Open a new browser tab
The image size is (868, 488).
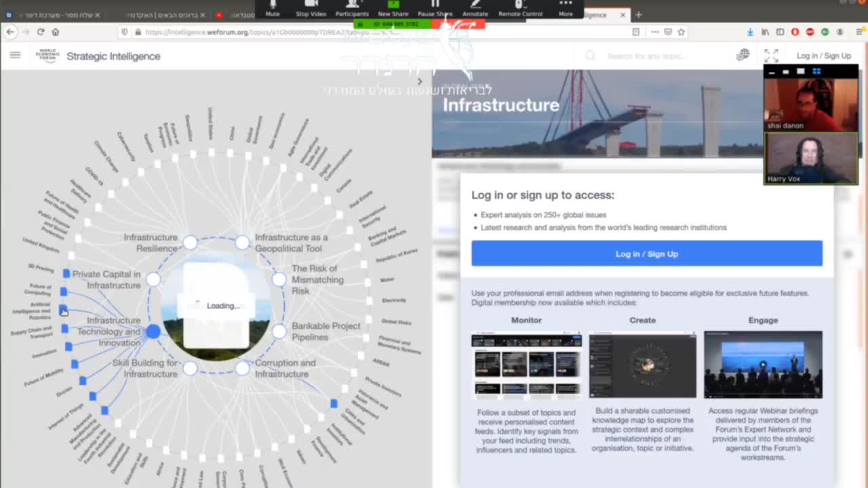[x=638, y=14]
